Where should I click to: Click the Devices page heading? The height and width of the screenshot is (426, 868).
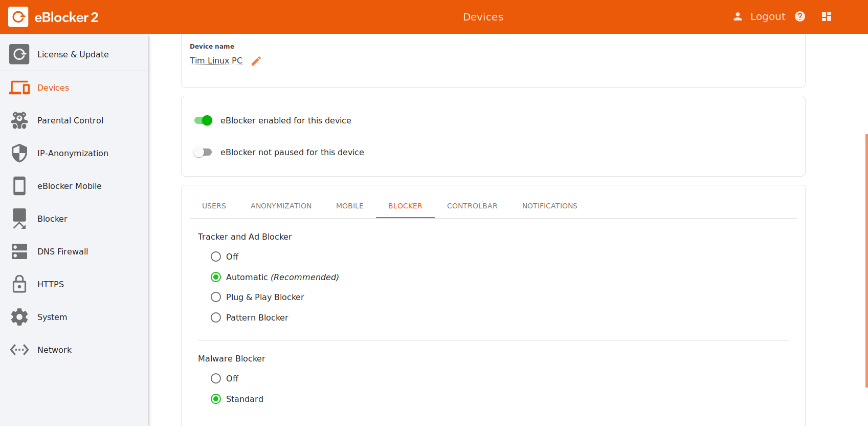point(483,17)
